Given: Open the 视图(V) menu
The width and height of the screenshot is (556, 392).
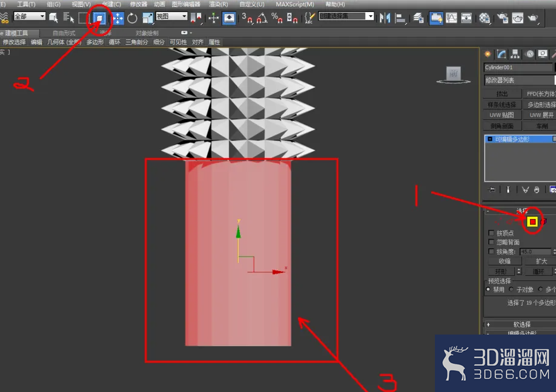Looking at the screenshot, I should (81, 4).
